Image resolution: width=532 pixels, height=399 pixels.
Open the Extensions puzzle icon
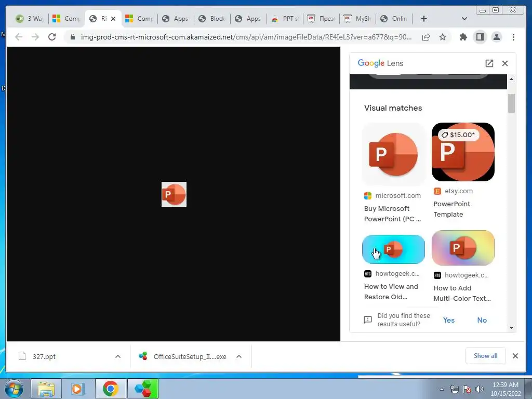point(463,37)
